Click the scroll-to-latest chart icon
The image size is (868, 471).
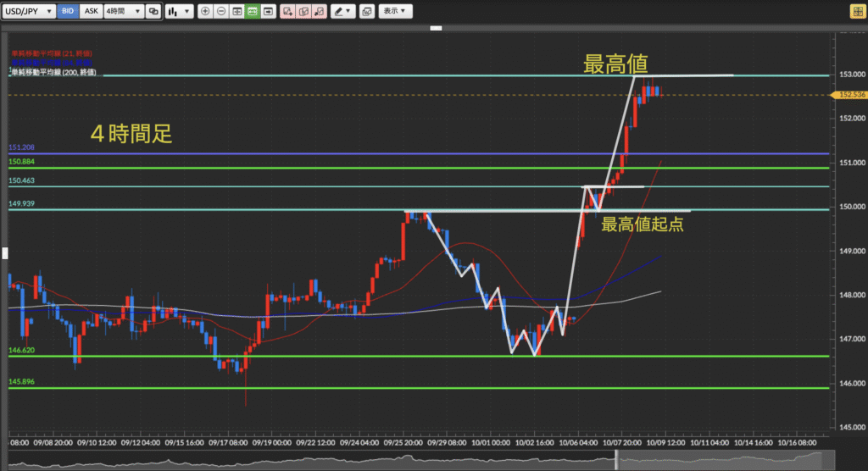(268, 12)
